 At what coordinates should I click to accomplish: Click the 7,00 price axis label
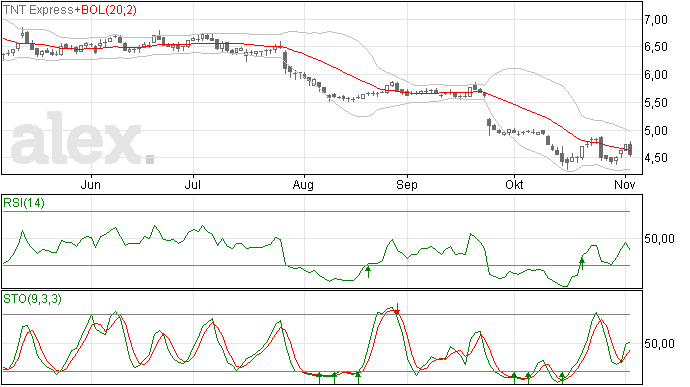656,20
